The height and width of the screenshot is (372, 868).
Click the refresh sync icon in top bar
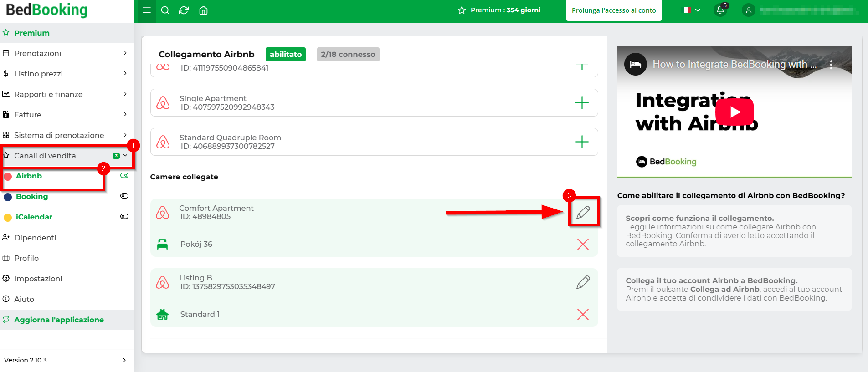point(184,10)
